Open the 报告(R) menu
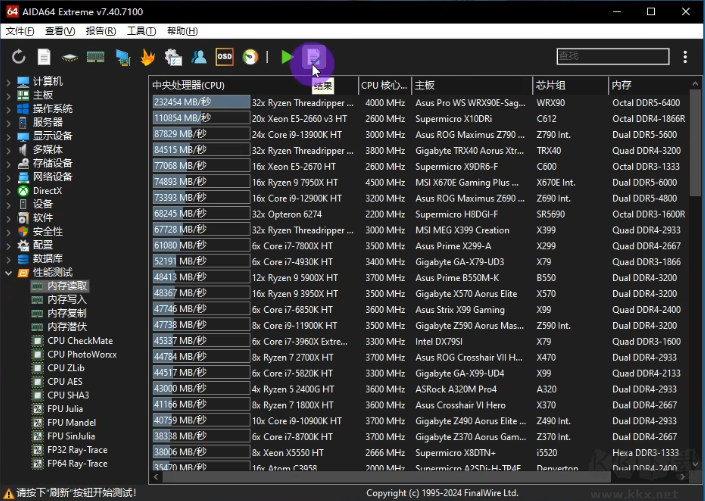 [x=101, y=31]
